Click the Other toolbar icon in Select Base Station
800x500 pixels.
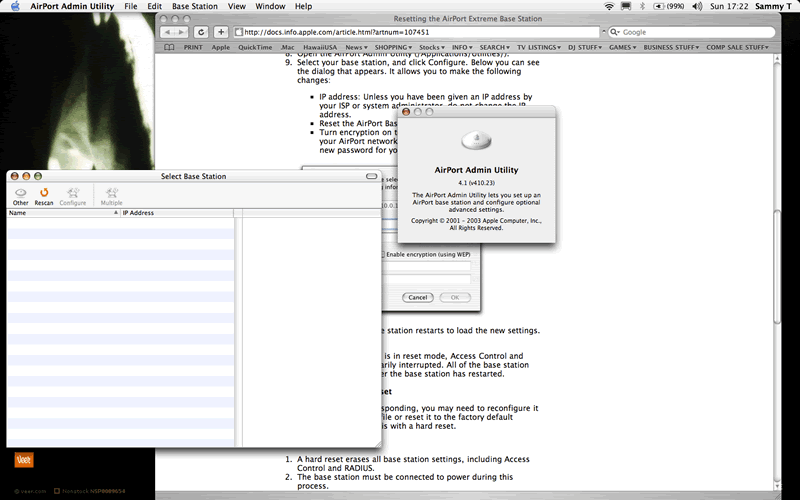20,196
